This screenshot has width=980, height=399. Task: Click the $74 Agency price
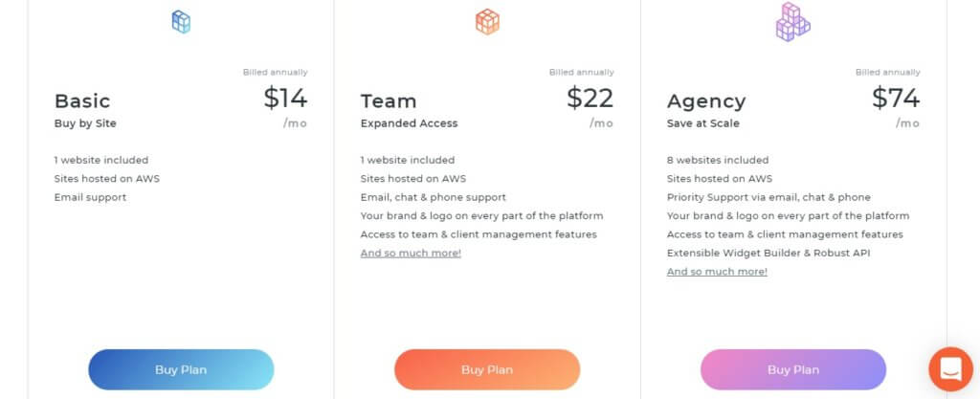coord(896,98)
